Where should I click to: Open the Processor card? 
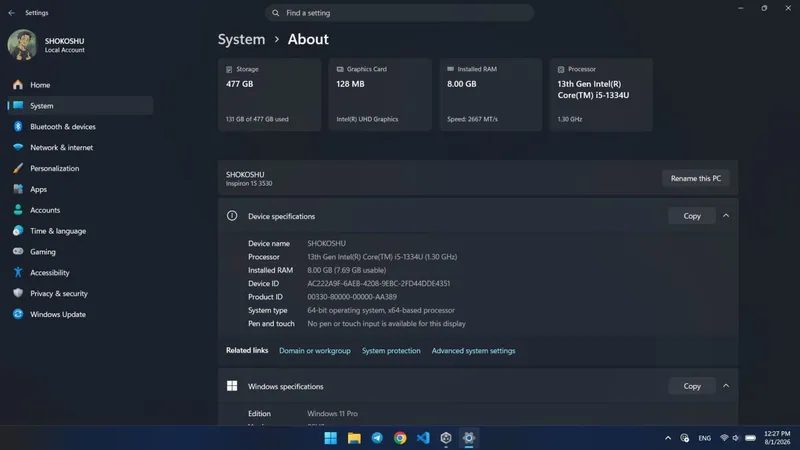pyautogui.click(x=601, y=94)
